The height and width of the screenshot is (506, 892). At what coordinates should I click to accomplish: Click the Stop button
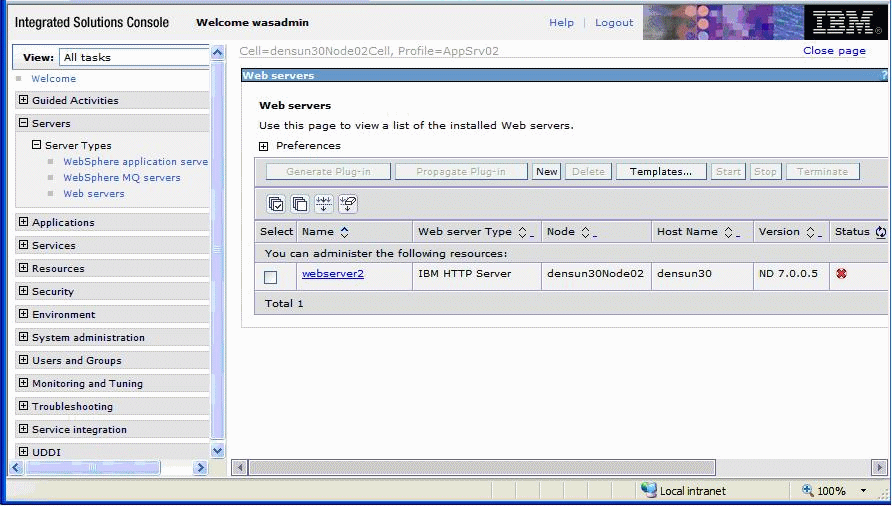tap(765, 171)
